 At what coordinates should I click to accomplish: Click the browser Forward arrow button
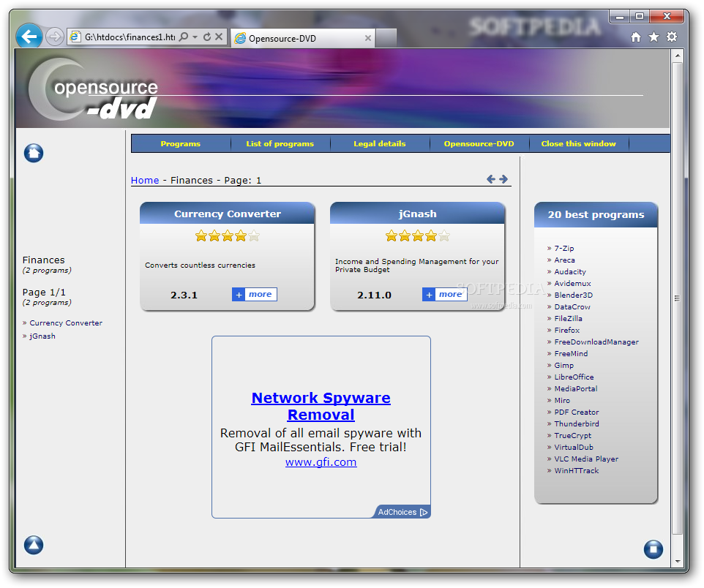tap(54, 37)
